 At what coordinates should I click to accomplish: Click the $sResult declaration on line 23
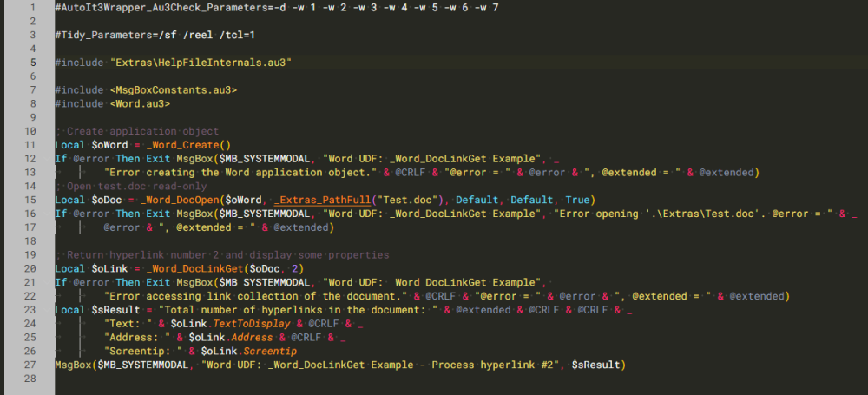click(115, 310)
